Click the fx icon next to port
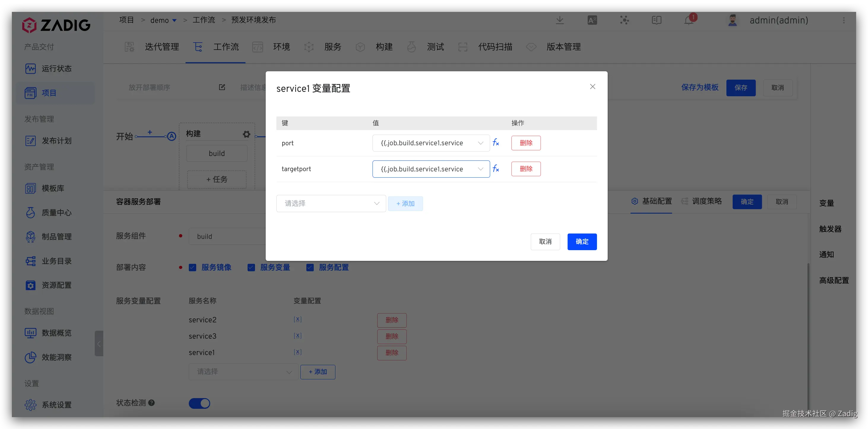Screen dimensions: 868x429 click(496, 143)
